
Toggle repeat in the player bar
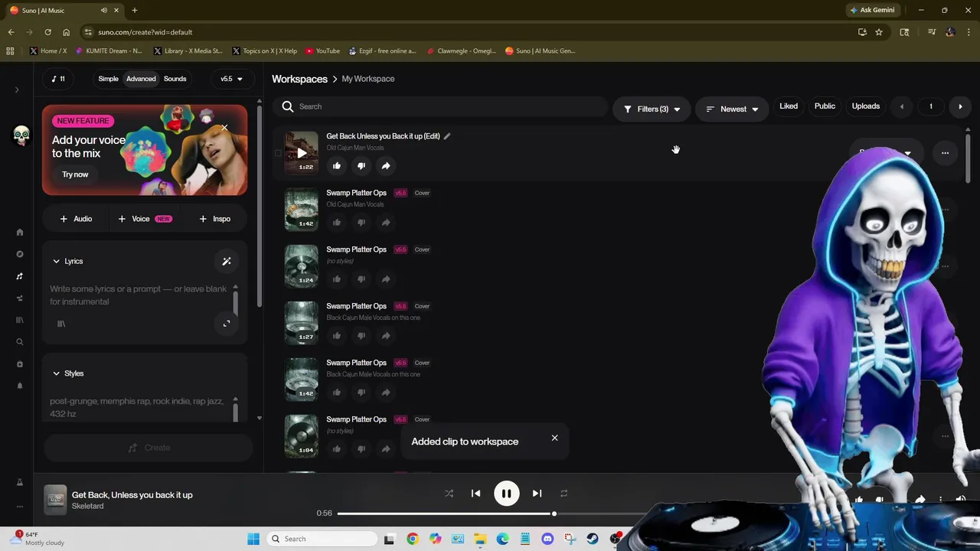click(x=563, y=494)
